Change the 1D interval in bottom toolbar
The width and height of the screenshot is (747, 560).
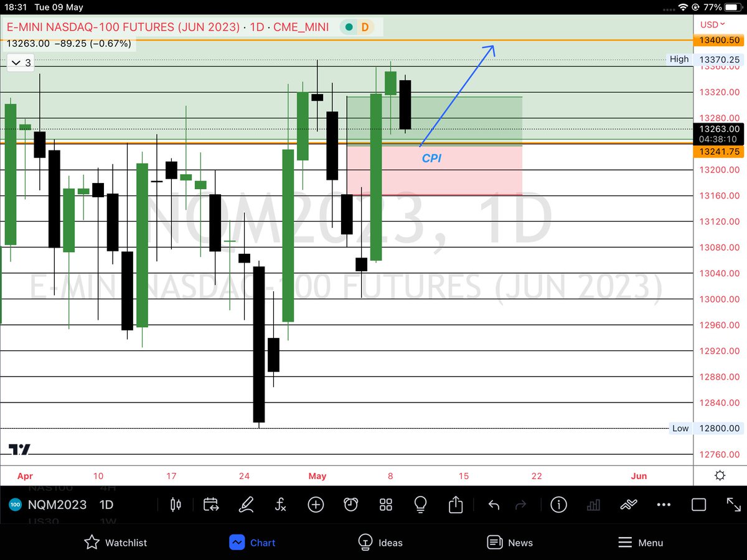108,505
